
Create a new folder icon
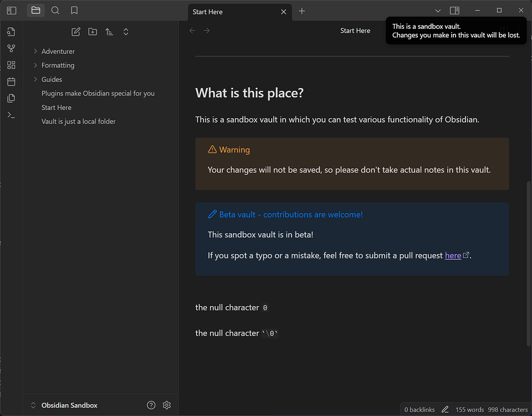pyautogui.click(x=93, y=32)
